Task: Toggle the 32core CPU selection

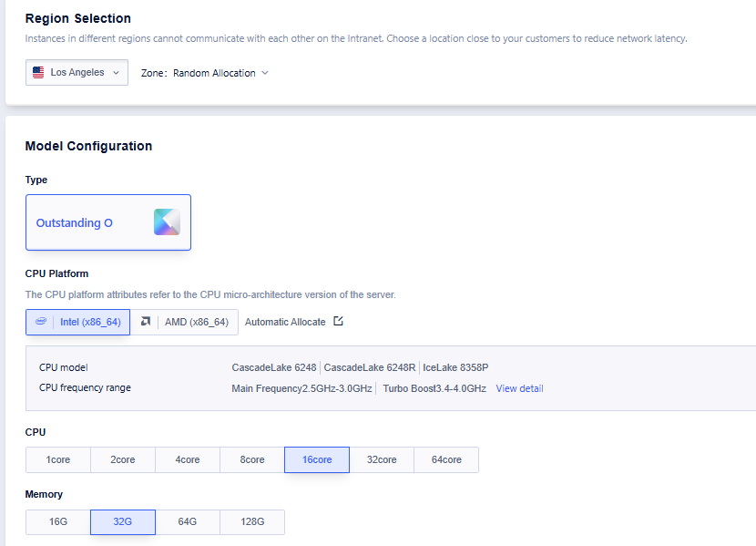Action: 381,459
